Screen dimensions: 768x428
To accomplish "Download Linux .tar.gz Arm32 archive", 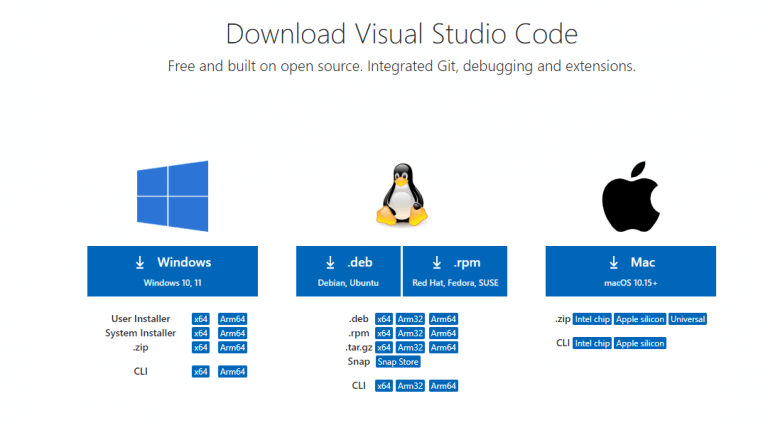I will point(410,347).
